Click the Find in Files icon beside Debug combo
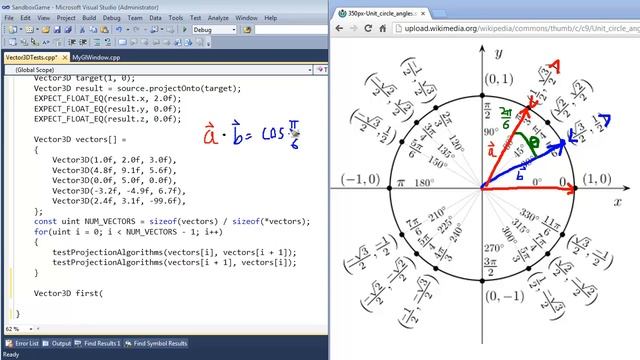 point(247,30)
